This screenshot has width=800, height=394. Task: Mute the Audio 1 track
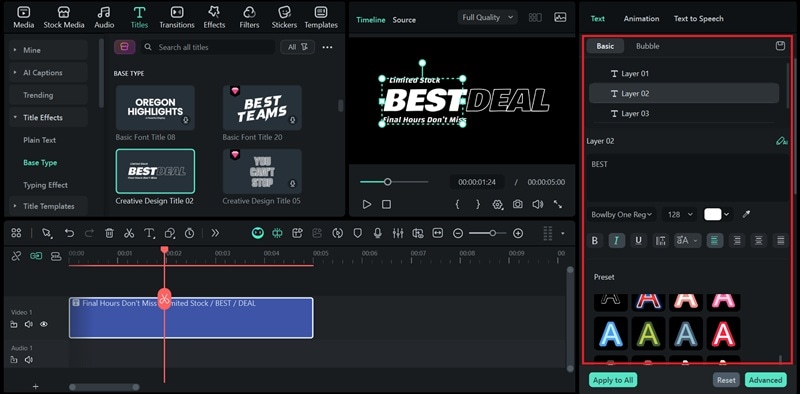pos(29,360)
